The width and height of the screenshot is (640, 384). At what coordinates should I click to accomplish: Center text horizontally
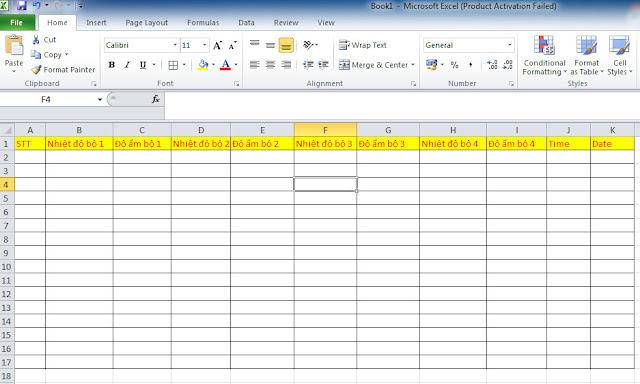(x=270, y=64)
